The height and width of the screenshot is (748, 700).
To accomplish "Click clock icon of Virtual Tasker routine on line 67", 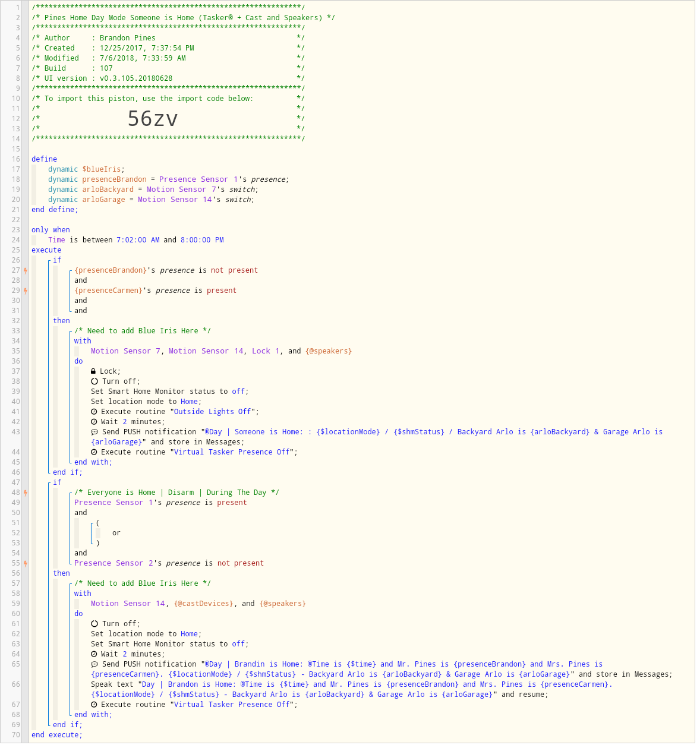I will point(94,705).
